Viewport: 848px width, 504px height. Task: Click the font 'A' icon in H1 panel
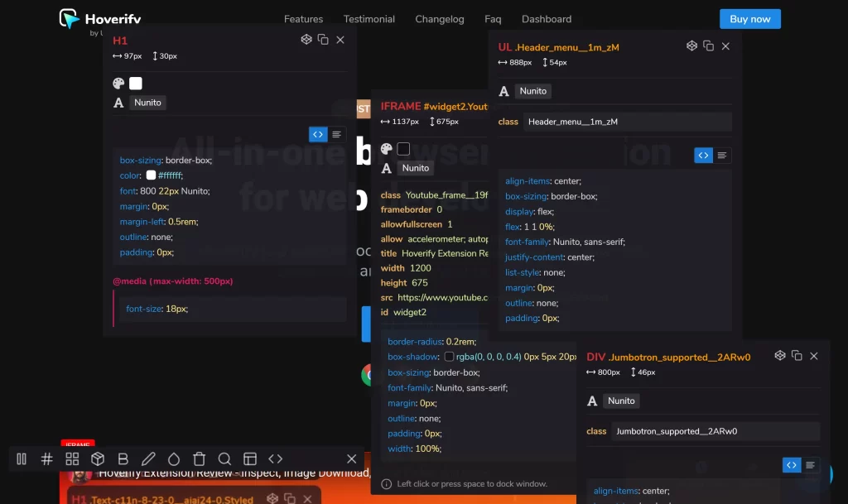pos(118,103)
